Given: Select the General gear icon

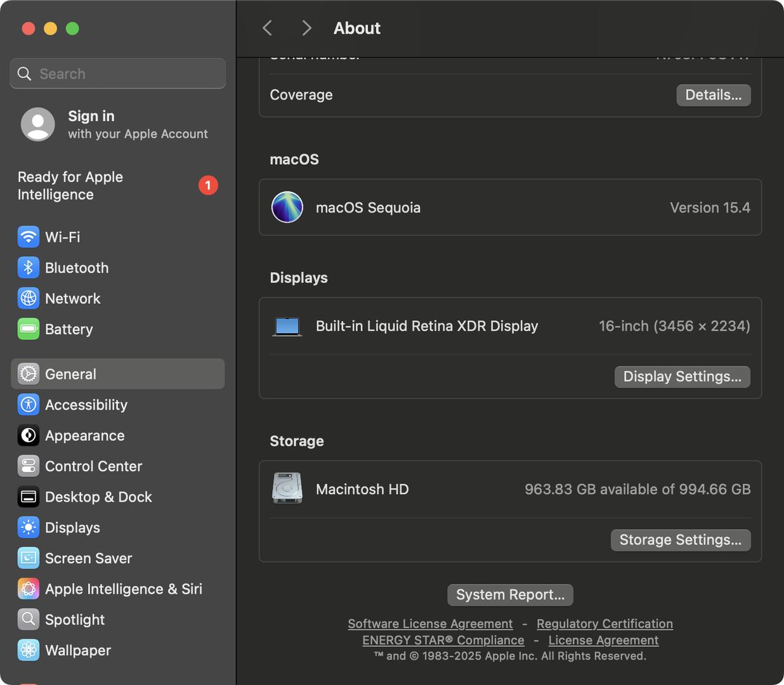Looking at the screenshot, I should tap(29, 374).
